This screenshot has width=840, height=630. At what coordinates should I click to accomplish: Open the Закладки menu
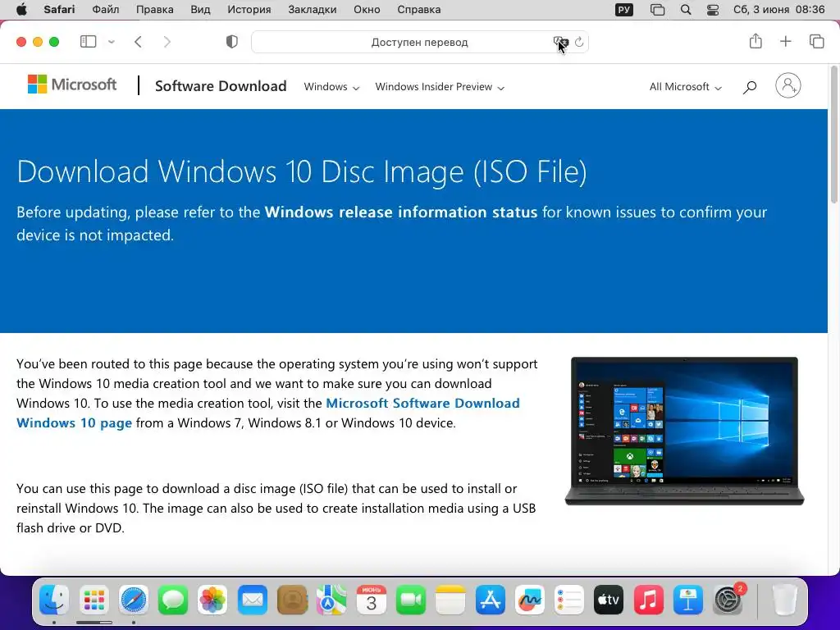coord(313,10)
